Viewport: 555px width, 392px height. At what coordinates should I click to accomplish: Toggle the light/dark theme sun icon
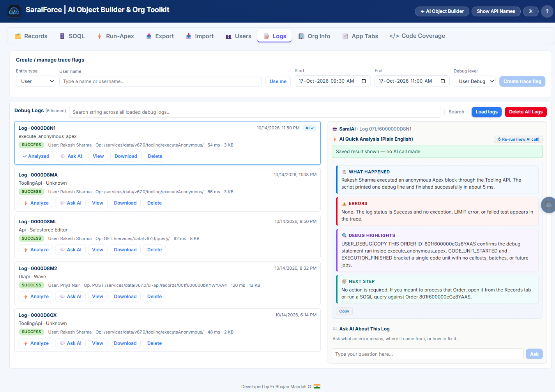(530, 11)
